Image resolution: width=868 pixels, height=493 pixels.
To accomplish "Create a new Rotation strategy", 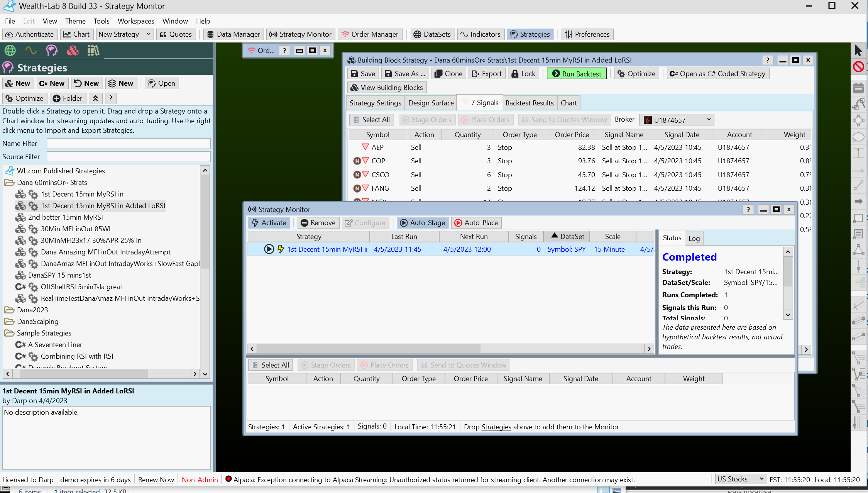I will point(86,83).
